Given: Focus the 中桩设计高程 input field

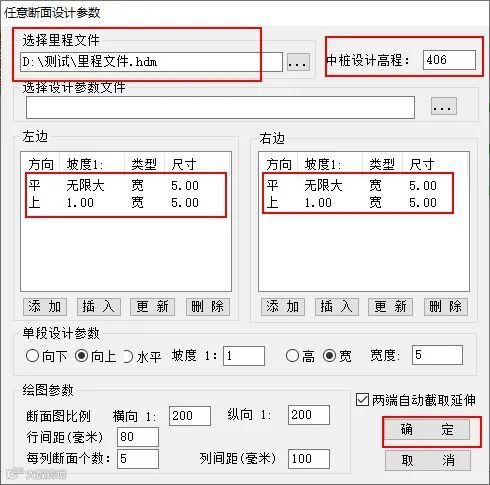Looking at the screenshot, I should tap(449, 60).
